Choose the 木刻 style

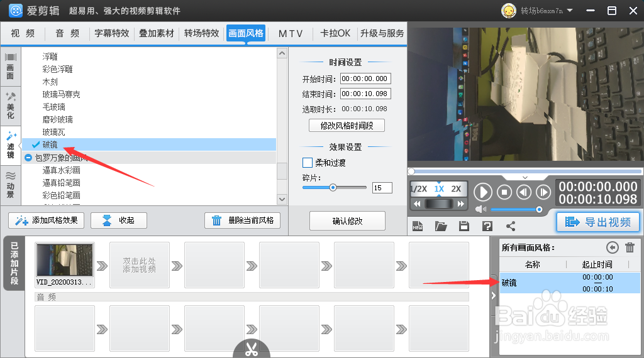coord(50,82)
